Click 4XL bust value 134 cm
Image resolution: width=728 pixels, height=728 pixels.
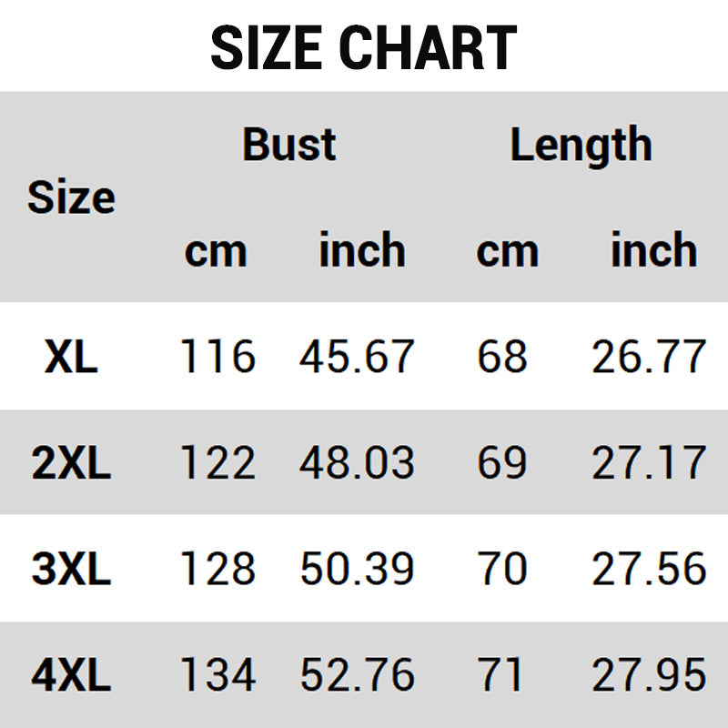click(217, 675)
